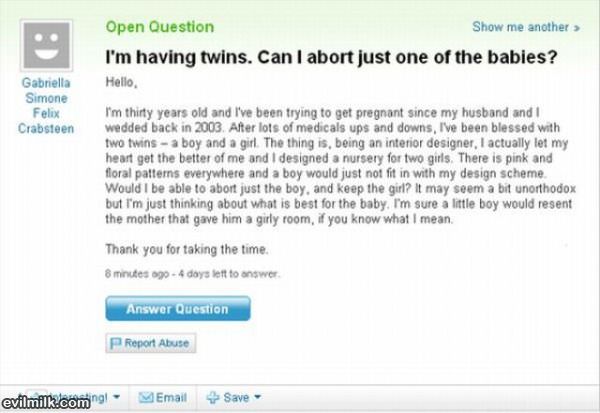Screen dimensions: 600x413
Task: Click the question title about twins
Action: coord(331,57)
